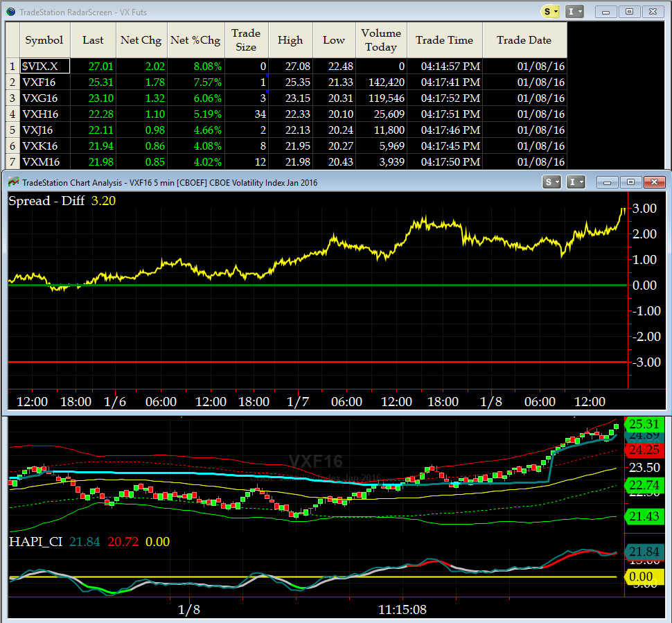The height and width of the screenshot is (623, 672).
Task: Open the S dropdown in Chart Analysis
Action: [551, 182]
